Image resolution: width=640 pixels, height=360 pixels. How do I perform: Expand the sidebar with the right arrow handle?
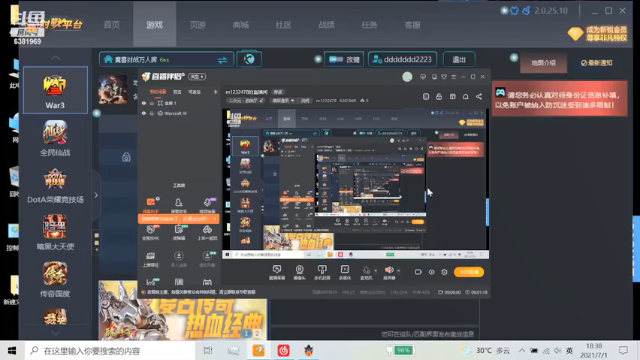click(96, 195)
